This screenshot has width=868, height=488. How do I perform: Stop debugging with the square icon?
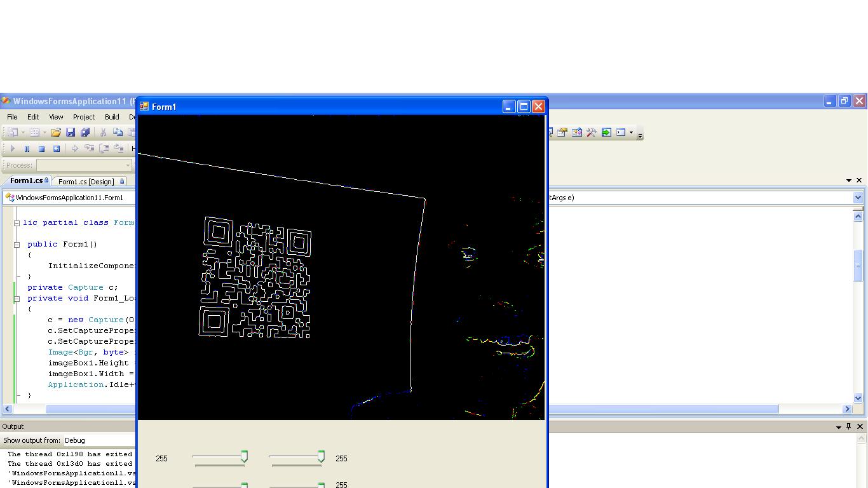click(41, 149)
